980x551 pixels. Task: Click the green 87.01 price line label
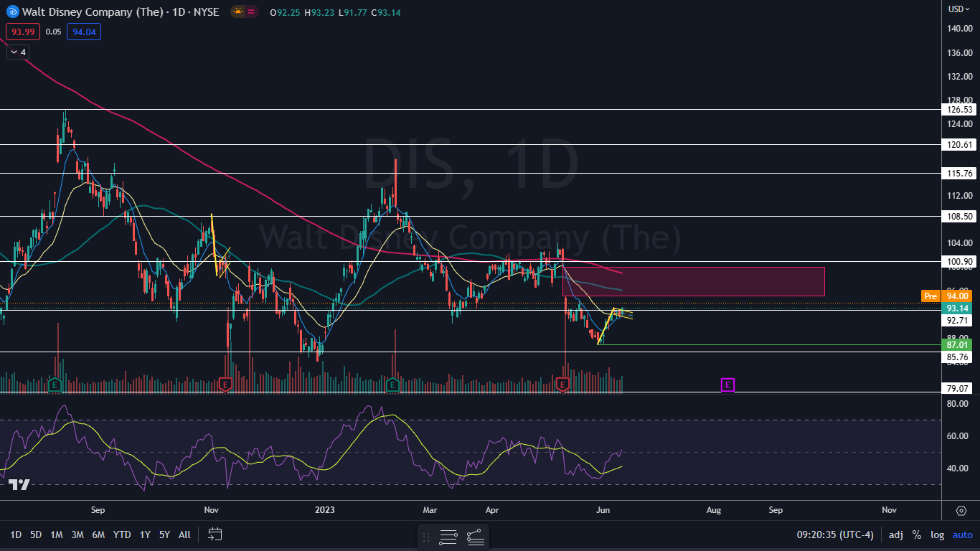[958, 345]
